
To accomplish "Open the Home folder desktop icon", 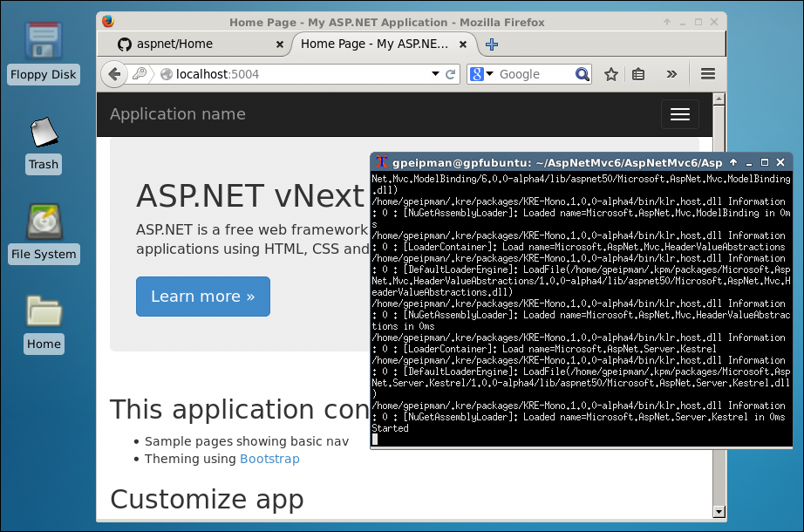I will pos(44,324).
